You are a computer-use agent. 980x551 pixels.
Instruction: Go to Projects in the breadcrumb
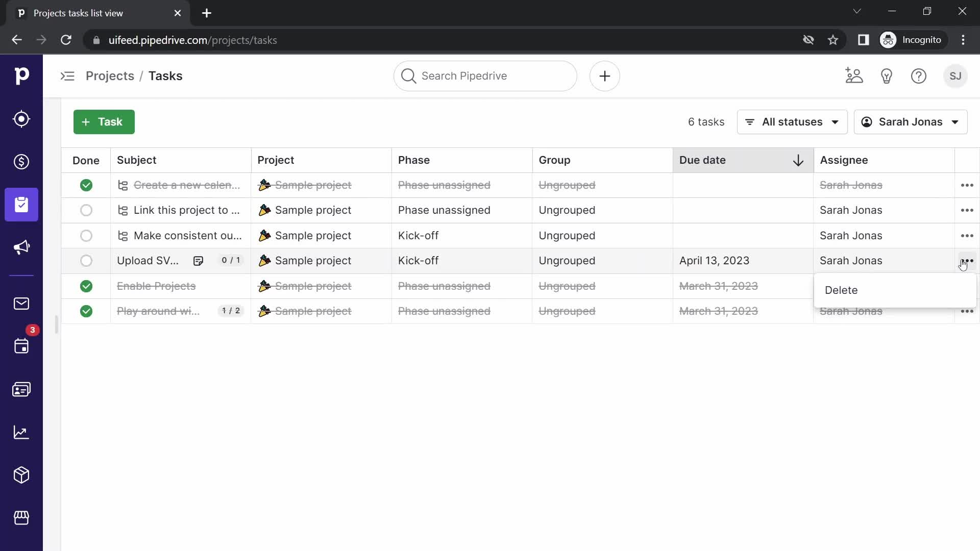pyautogui.click(x=110, y=76)
